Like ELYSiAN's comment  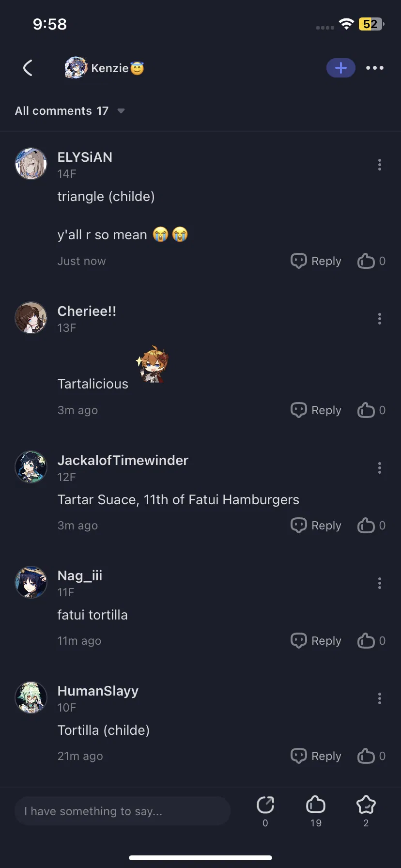(x=367, y=261)
